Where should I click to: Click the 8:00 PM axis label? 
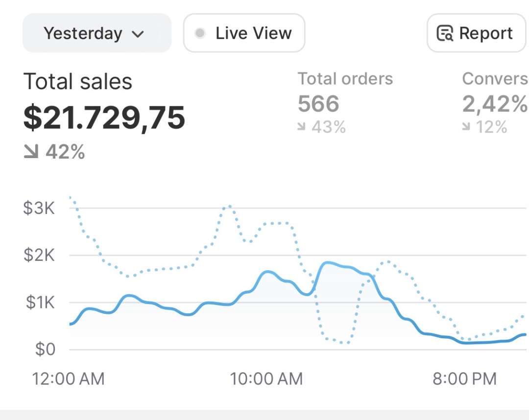coord(464,378)
